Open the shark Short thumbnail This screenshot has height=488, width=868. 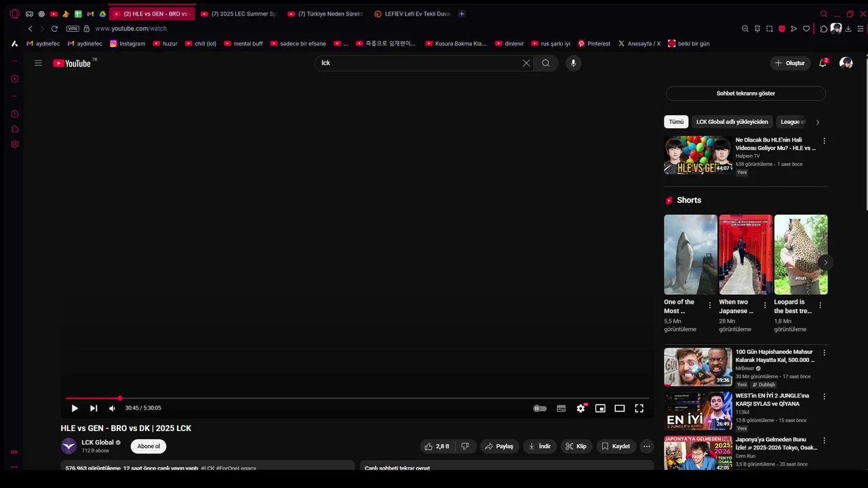(x=690, y=254)
